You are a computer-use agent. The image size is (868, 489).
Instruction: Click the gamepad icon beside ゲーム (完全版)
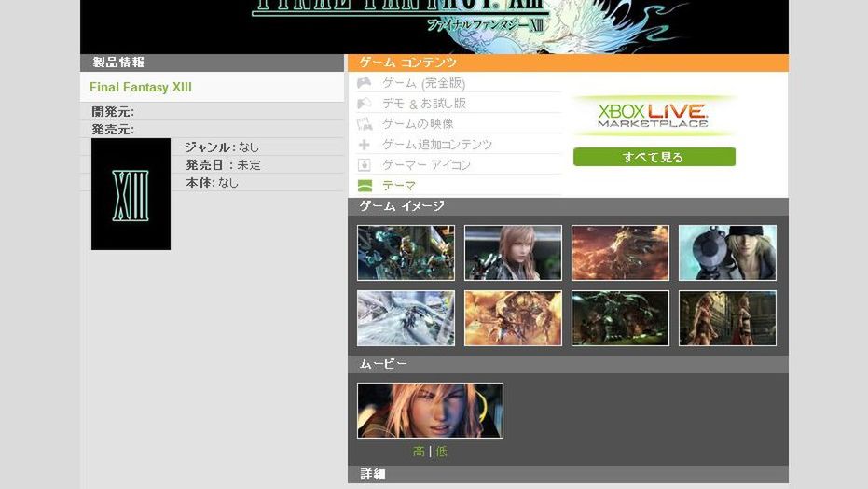coord(365,83)
